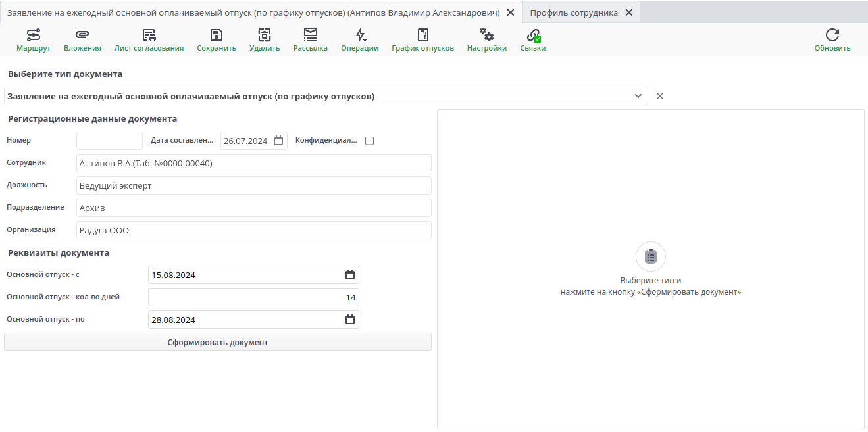Image resolution: width=868 pixels, height=432 pixels.
Task: Expand the Операции dropdown menu
Action: point(359,40)
